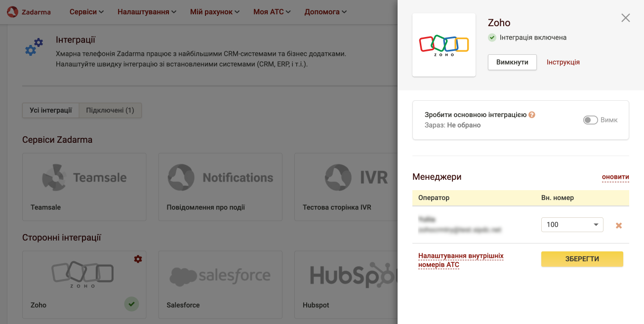Click the Інтеграція включена status text
644x324 pixels.
tap(533, 38)
